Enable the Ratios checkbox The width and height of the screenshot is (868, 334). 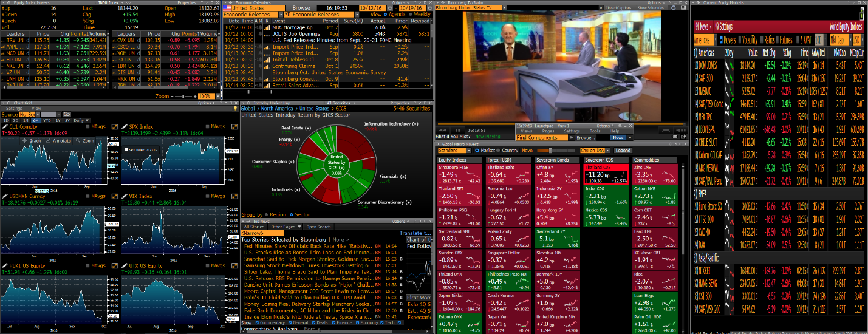[x=762, y=39]
